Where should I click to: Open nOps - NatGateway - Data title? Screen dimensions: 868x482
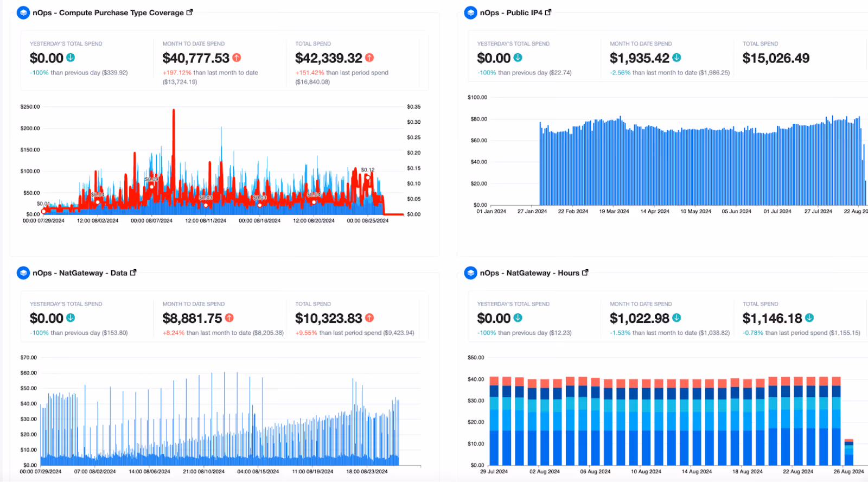click(80, 273)
